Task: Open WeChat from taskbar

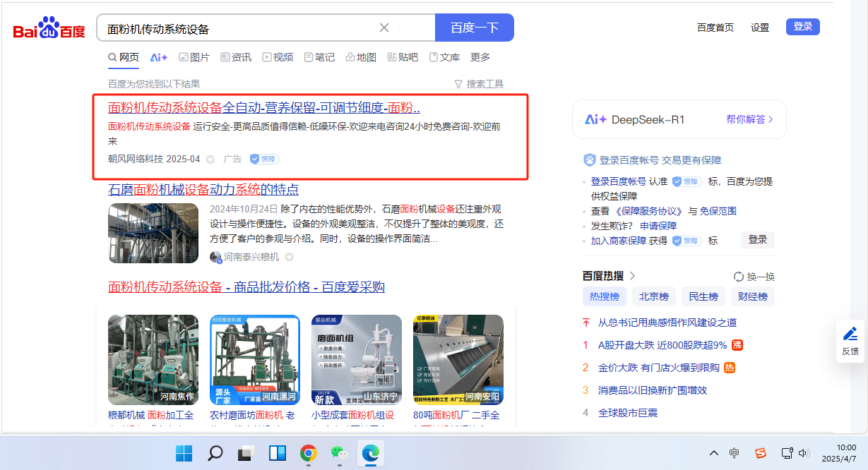Action: tap(340, 453)
